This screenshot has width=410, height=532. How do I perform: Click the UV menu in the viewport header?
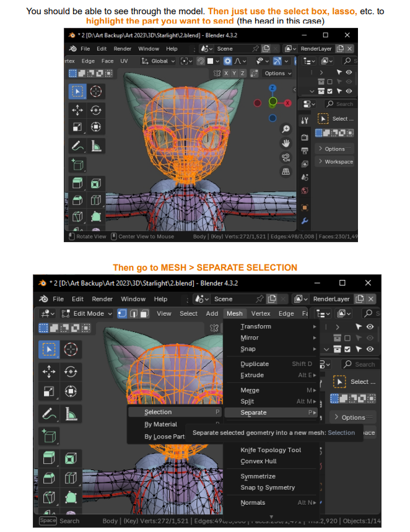(124, 61)
